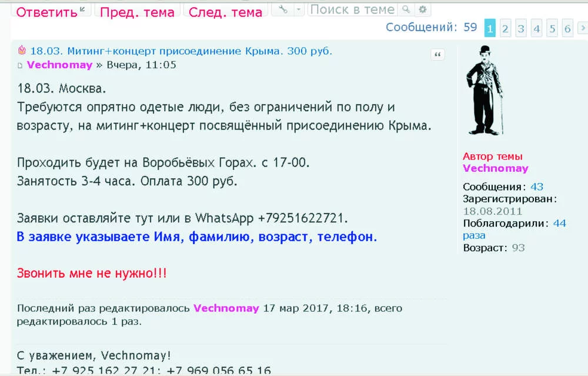
Task: Click the signature line С уважением, Vechnomay!
Action: pyautogui.click(x=93, y=355)
